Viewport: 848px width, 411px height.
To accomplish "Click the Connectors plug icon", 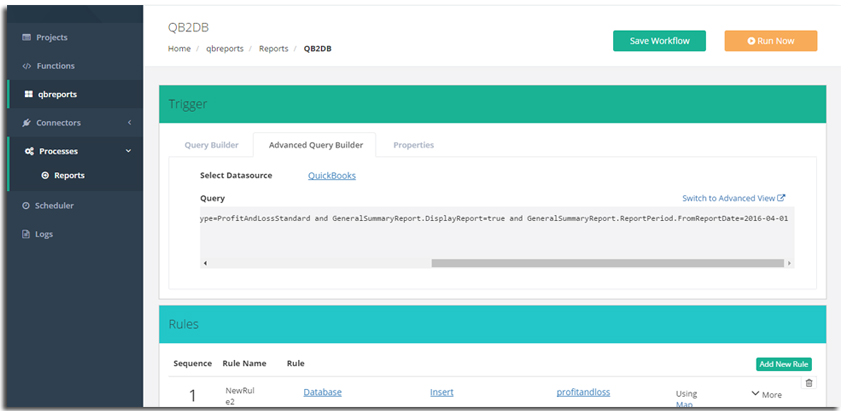I will point(27,123).
